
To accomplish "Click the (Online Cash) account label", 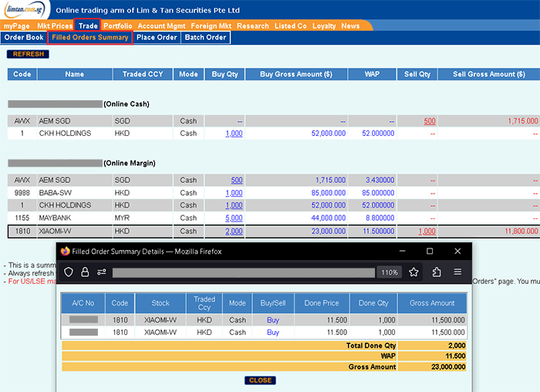I will pos(127,104).
